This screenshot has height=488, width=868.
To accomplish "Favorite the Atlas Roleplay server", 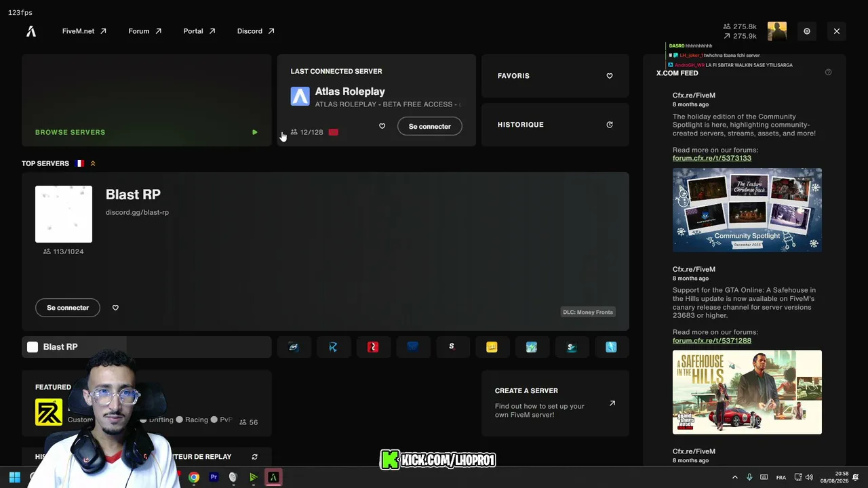I will (382, 126).
